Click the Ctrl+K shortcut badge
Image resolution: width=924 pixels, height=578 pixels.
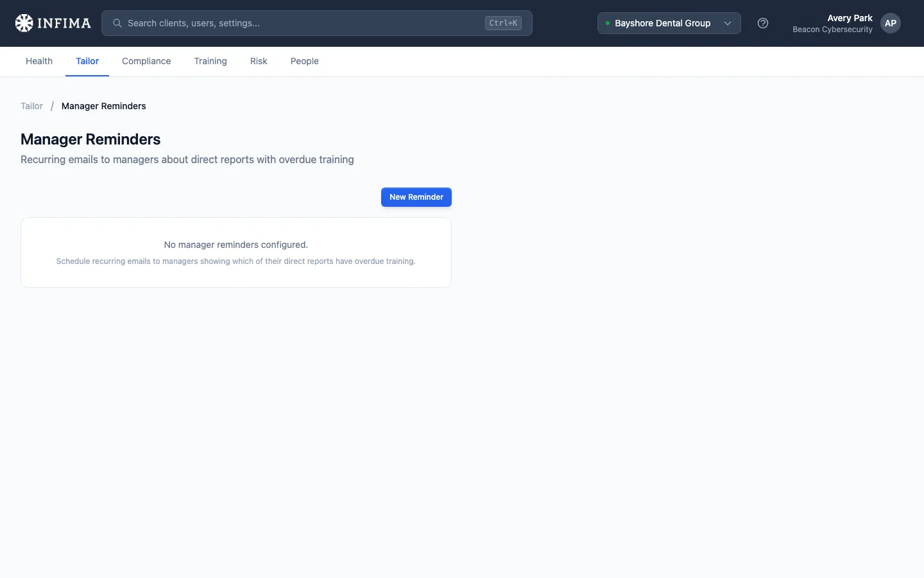click(503, 23)
